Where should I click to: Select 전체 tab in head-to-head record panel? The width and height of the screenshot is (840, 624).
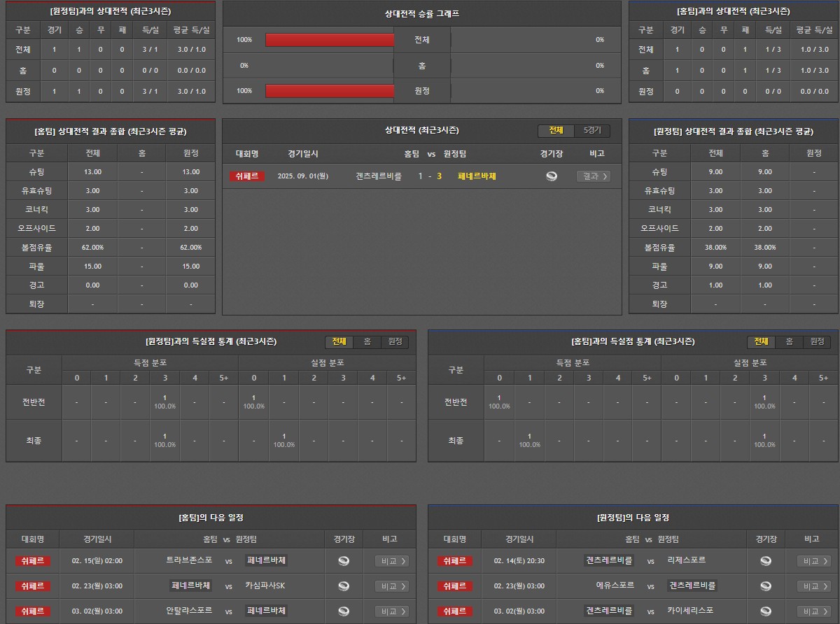(556, 131)
